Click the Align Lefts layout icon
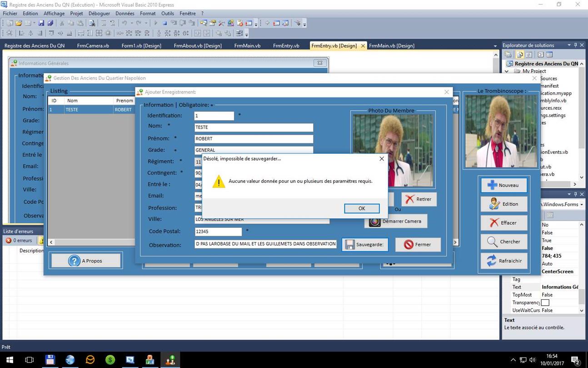Viewport: 588px width, 368px height. [21, 33]
